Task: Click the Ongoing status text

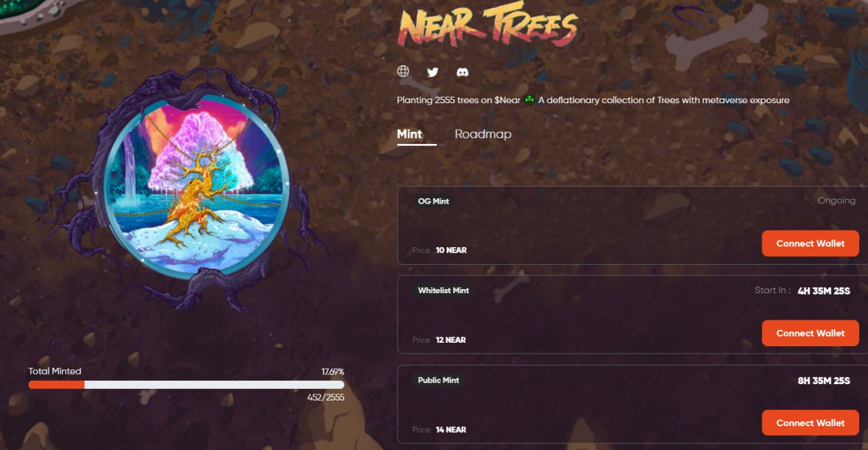Action: tap(836, 201)
